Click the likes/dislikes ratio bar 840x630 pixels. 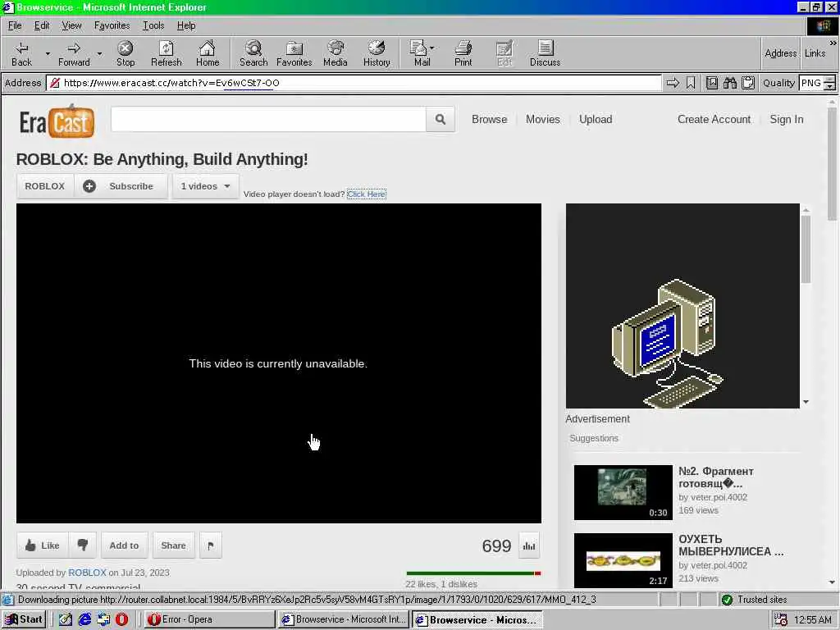pyautogui.click(x=473, y=573)
